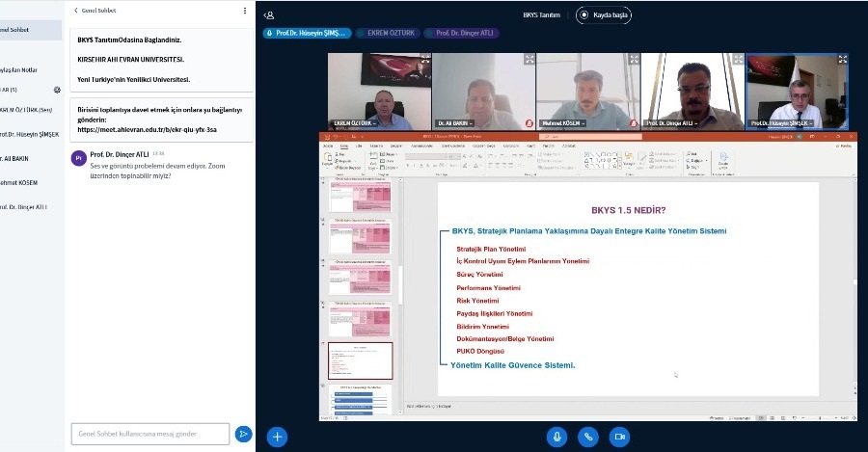Fullscreen Ekrem Öztürk's webcam video

point(425,59)
